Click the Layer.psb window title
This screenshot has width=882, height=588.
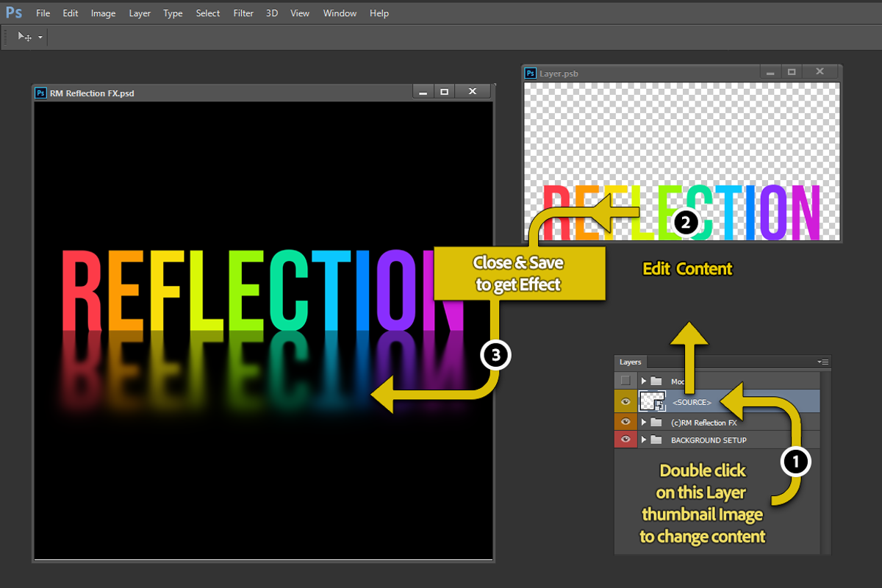point(559,73)
